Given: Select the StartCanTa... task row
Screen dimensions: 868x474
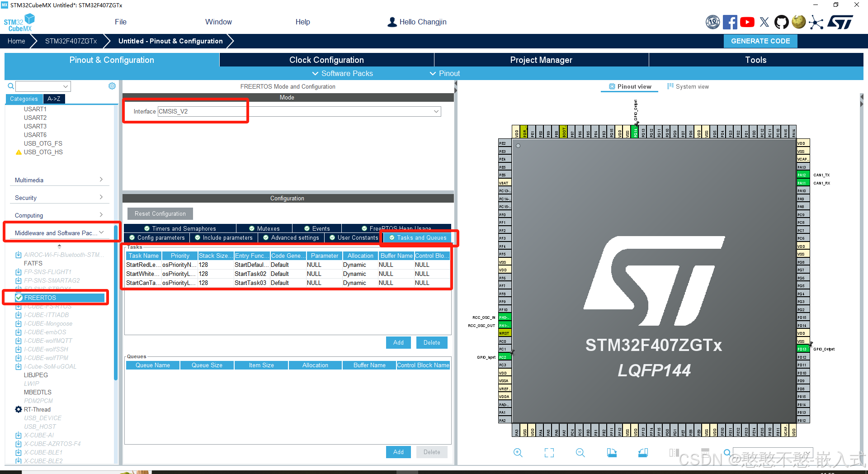Looking at the screenshot, I should coord(288,283).
